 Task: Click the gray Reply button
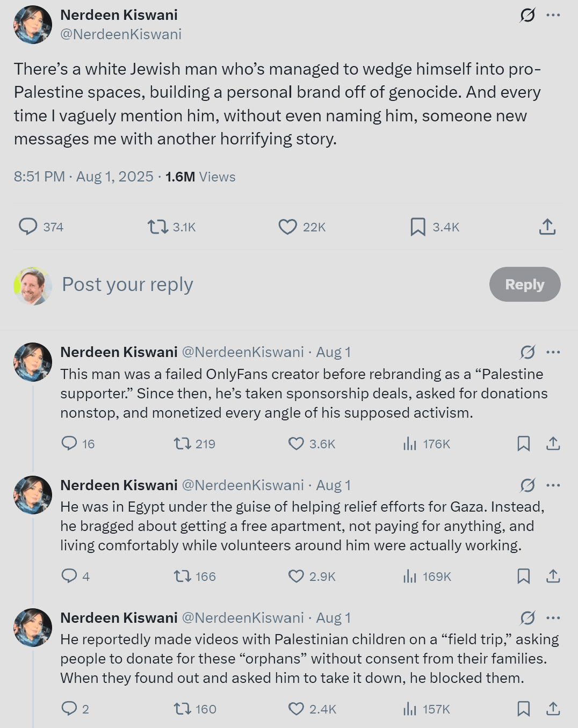525,284
